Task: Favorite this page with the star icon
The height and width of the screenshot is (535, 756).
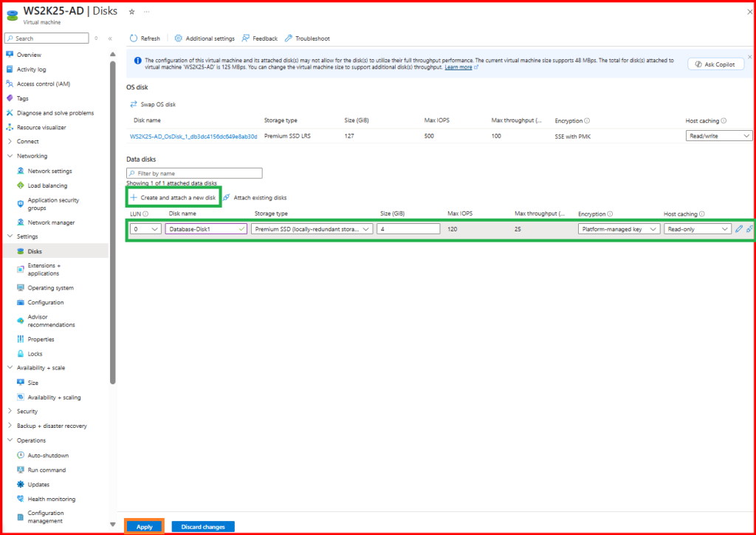Action: [x=131, y=12]
